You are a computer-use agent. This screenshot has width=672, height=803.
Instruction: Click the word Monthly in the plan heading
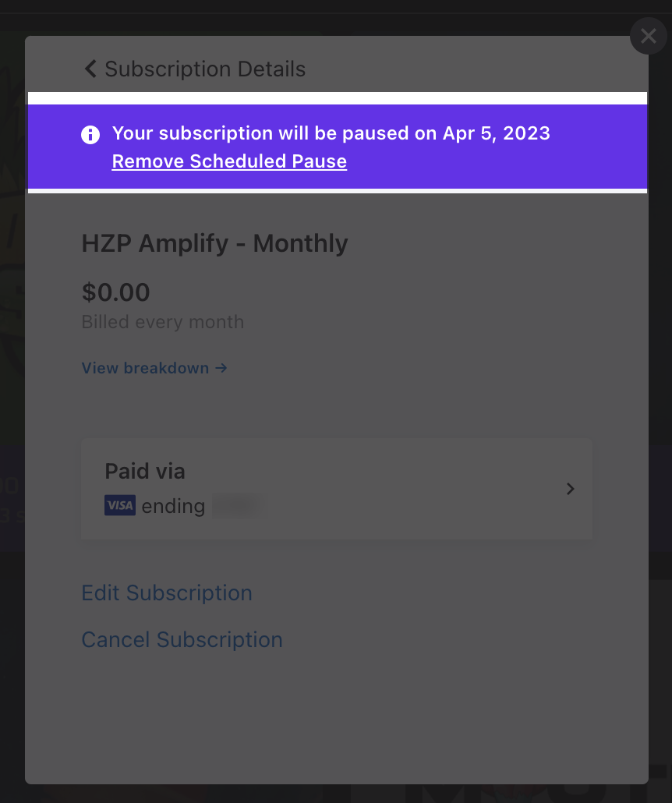(301, 243)
